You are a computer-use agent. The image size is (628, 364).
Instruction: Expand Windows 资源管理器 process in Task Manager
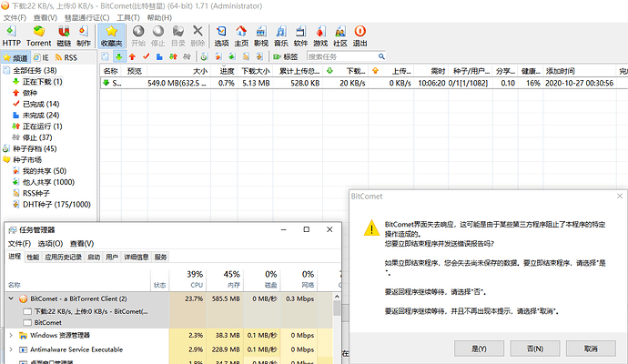[11, 335]
